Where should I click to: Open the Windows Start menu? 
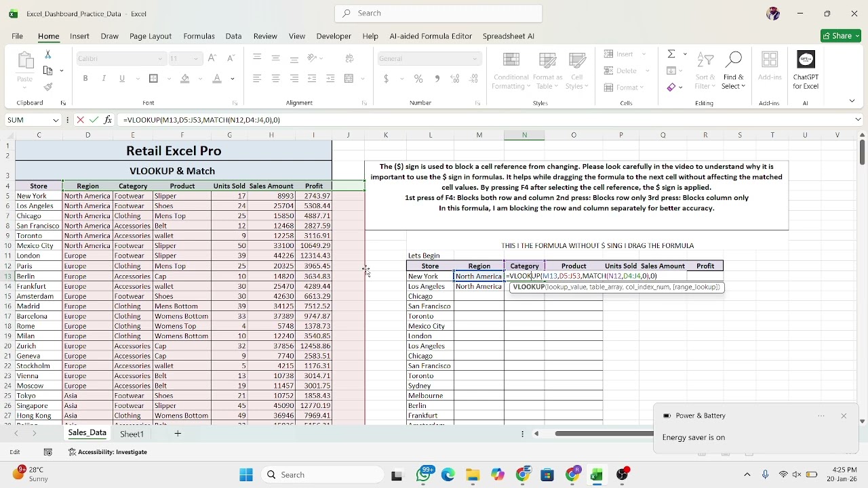[x=245, y=475]
